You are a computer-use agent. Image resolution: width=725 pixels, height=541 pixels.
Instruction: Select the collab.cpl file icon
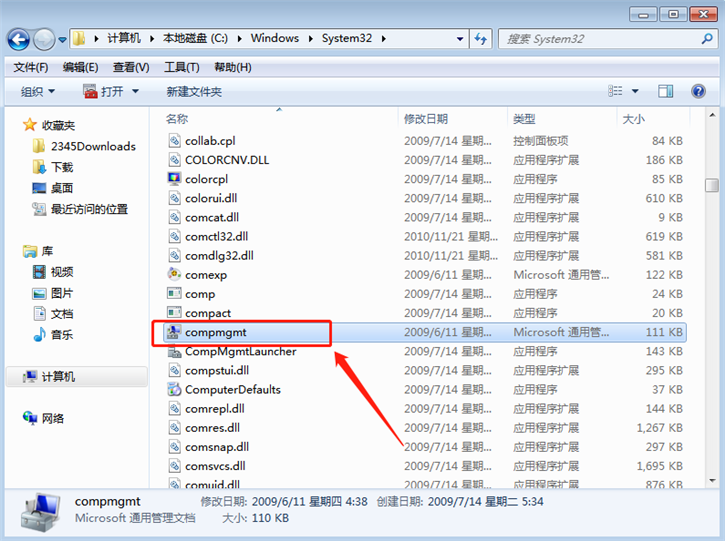click(174, 141)
